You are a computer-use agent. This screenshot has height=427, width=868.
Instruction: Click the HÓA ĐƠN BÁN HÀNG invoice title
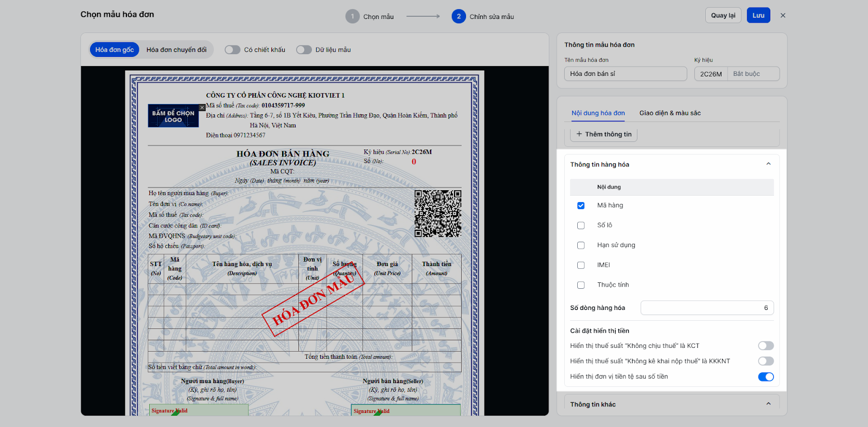[x=283, y=154]
